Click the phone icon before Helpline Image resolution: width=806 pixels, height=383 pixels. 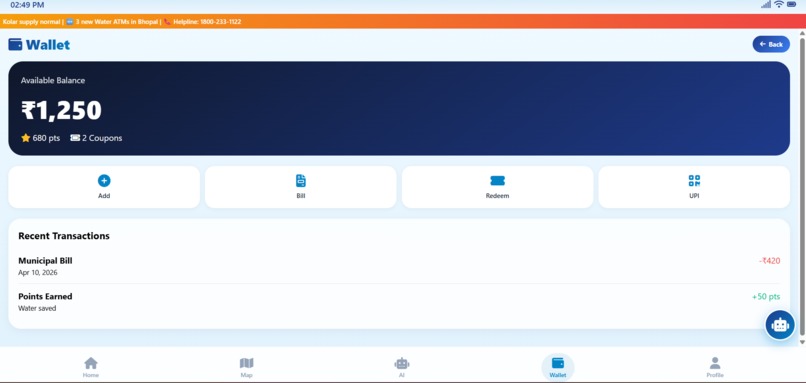pyautogui.click(x=167, y=22)
